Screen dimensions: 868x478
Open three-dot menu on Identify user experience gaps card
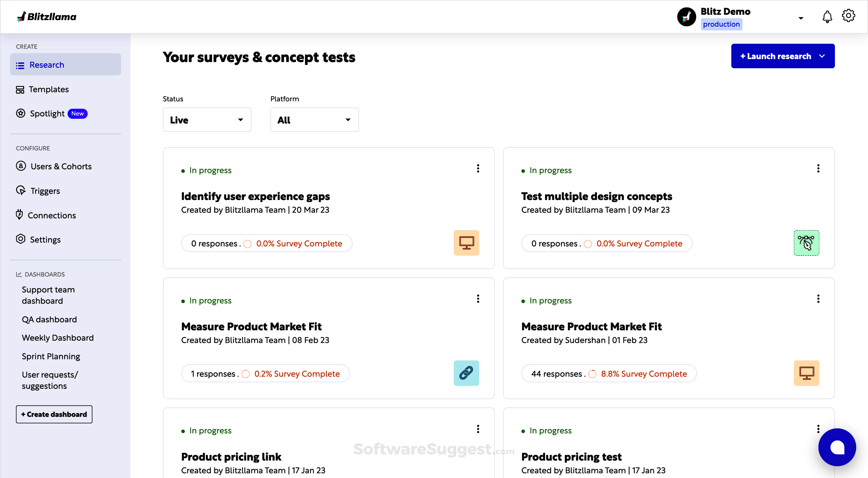(478, 169)
